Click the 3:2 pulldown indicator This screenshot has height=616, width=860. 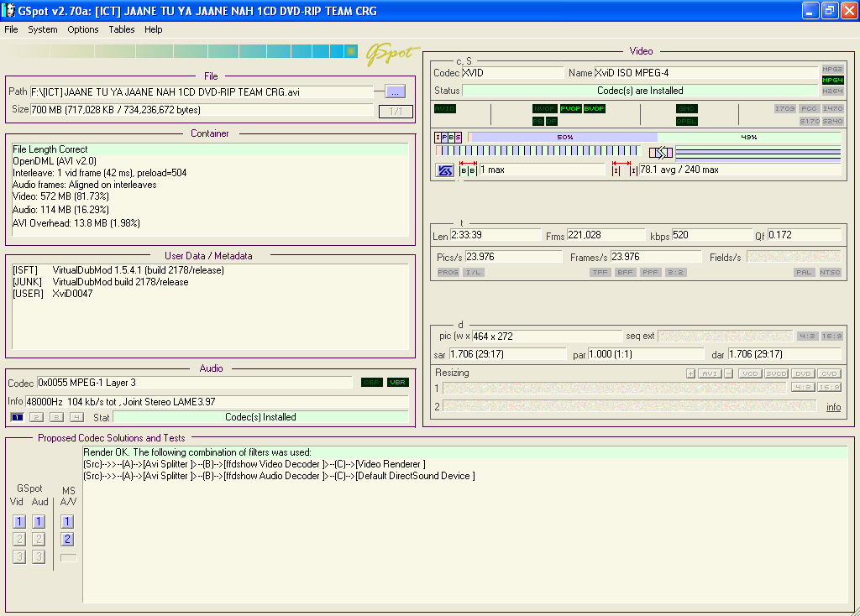click(676, 273)
